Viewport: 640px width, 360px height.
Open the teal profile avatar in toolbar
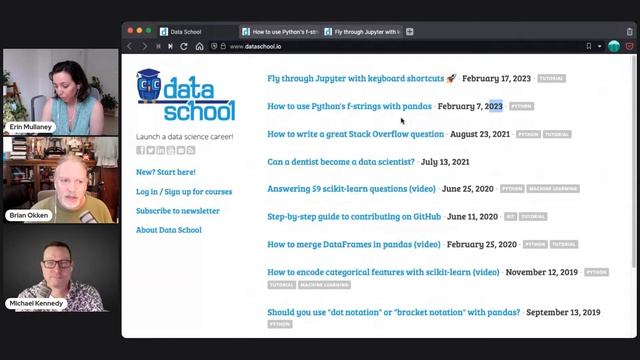pyautogui.click(x=614, y=47)
